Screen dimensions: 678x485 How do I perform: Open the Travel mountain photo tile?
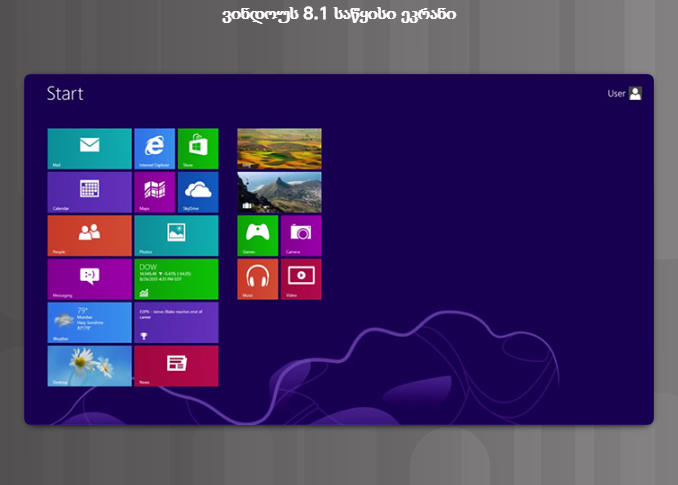coord(279,192)
